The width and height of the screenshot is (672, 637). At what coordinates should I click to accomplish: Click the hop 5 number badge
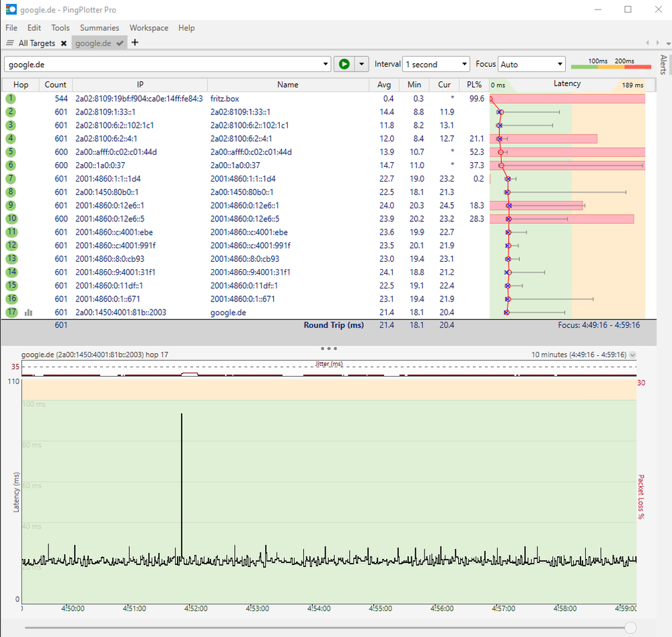pos(11,152)
